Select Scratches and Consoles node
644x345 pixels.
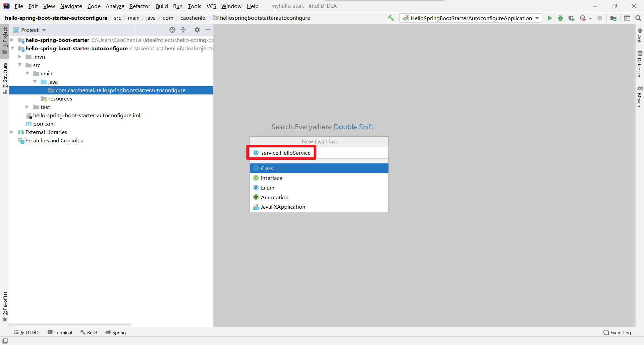pos(54,140)
